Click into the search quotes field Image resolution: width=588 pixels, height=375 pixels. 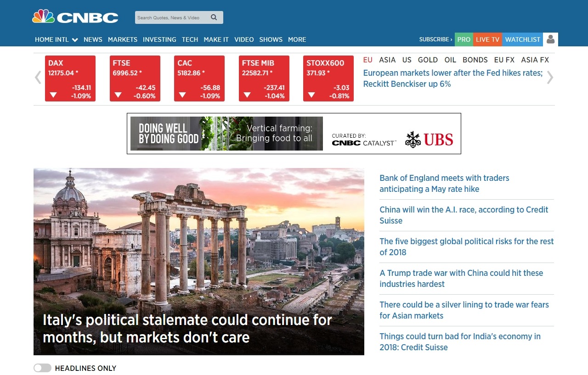171,17
